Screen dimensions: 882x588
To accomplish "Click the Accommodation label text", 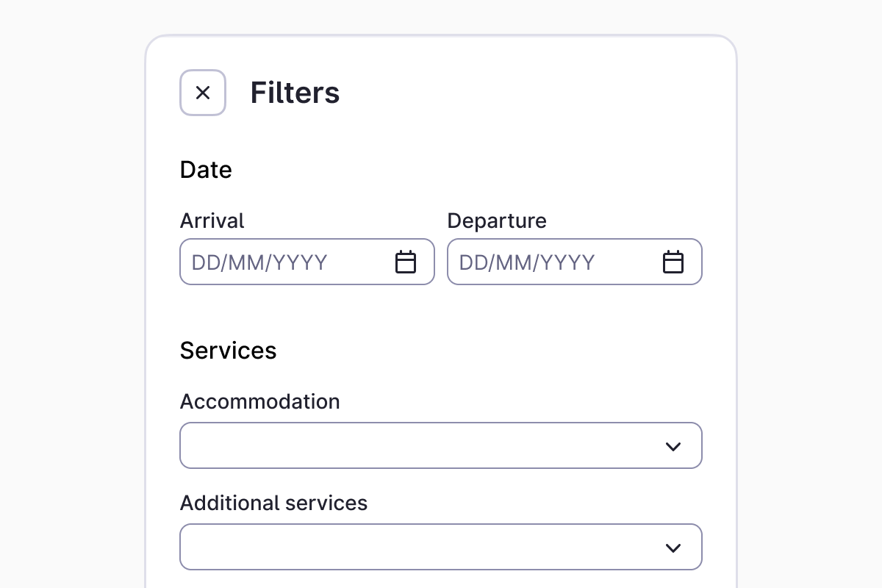I will click(259, 401).
